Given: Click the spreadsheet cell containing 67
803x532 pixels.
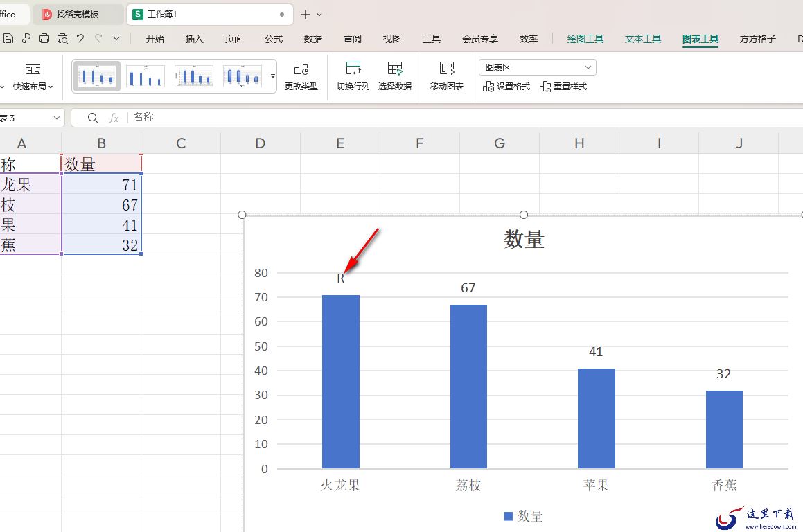Looking at the screenshot, I should [101, 204].
